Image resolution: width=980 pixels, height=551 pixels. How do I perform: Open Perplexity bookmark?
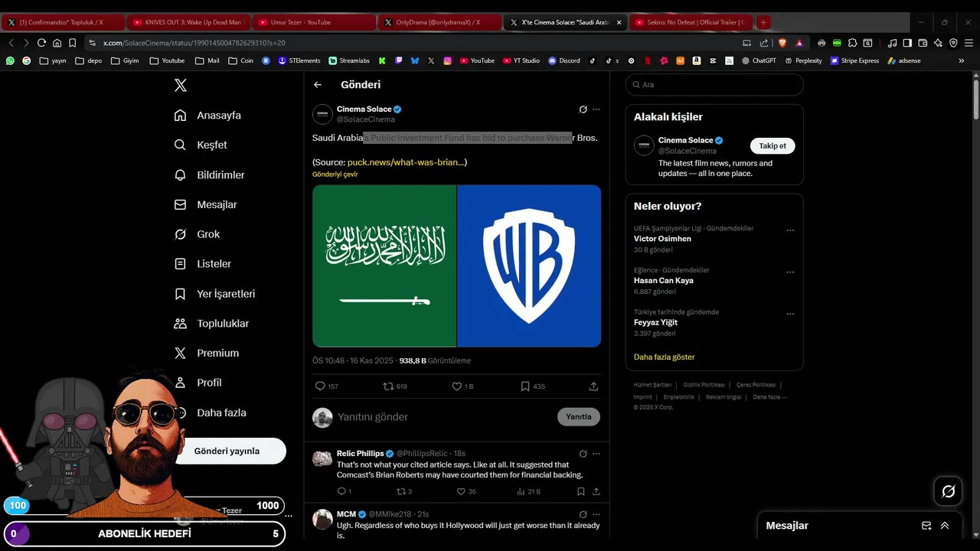[803, 60]
